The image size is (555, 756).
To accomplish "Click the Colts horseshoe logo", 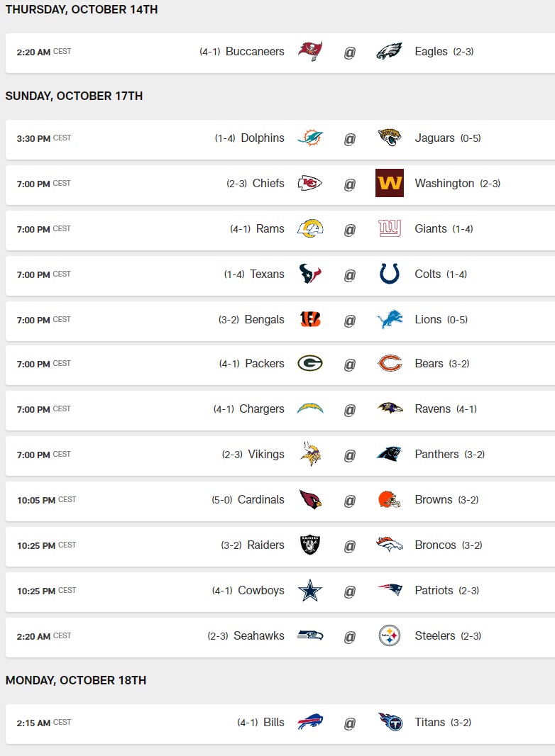I will 389,274.
